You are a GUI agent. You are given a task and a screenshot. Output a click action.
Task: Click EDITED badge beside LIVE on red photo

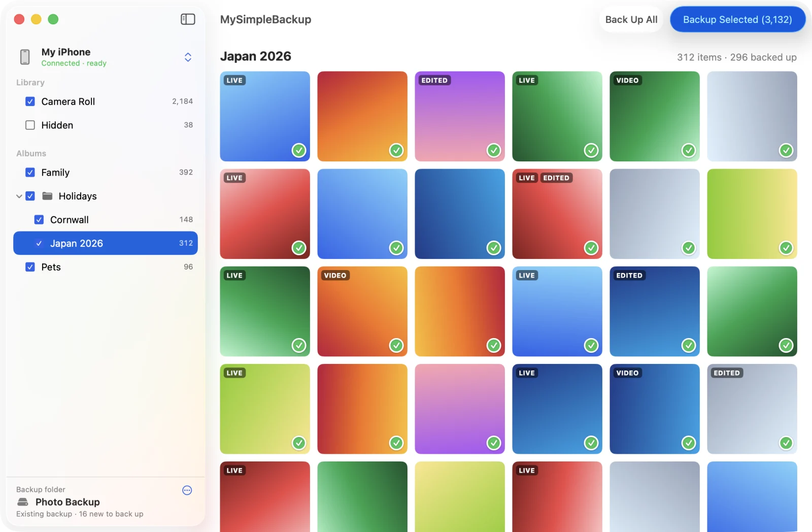click(x=556, y=178)
